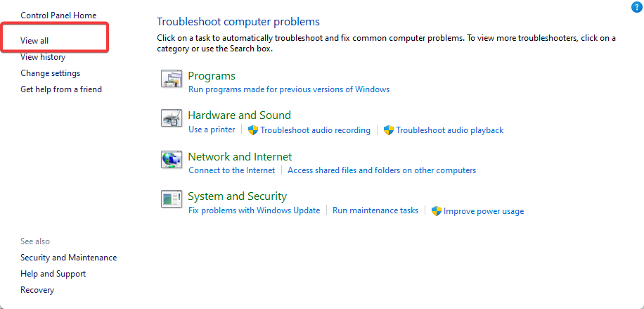The height and width of the screenshot is (309, 644).
Task: Open Change settings link
Action: (x=50, y=73)
